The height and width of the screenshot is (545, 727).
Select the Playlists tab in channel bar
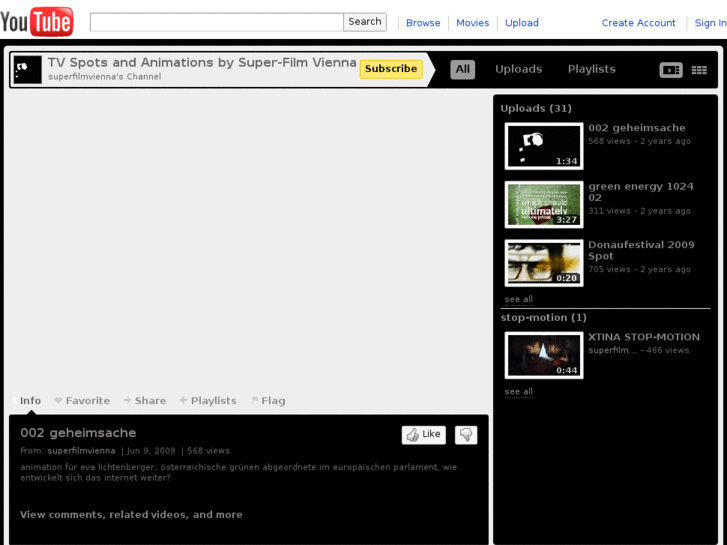pos(592,69)
